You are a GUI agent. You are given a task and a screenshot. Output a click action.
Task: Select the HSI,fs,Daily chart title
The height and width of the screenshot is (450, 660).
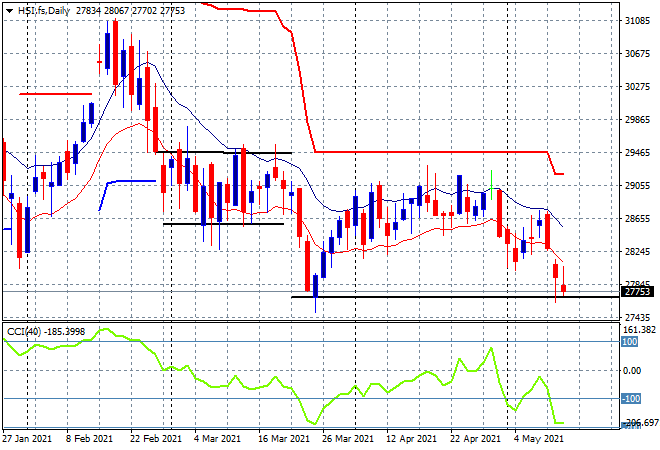click(x=44, y=11)
